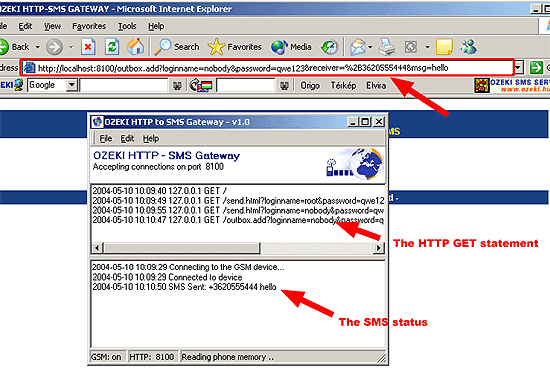Click the HTTP log horizontal scrollbar thumb
The image size is (550, 371).
click(181, 248)
